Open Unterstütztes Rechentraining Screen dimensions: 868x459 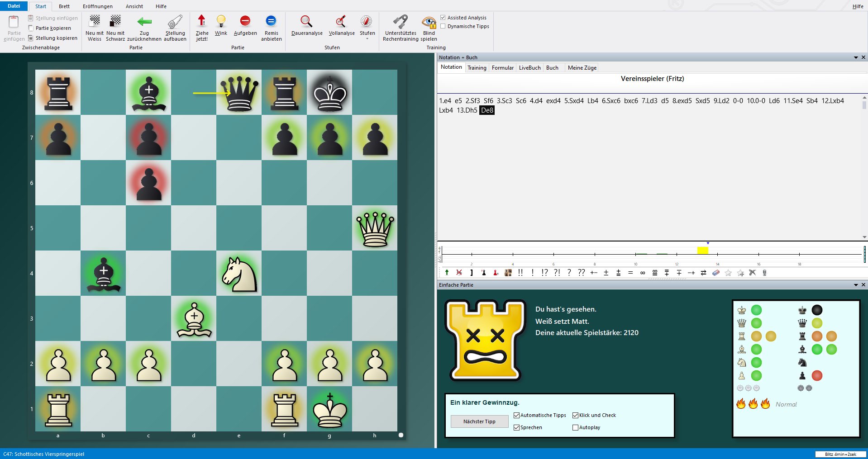coord(401,28)
